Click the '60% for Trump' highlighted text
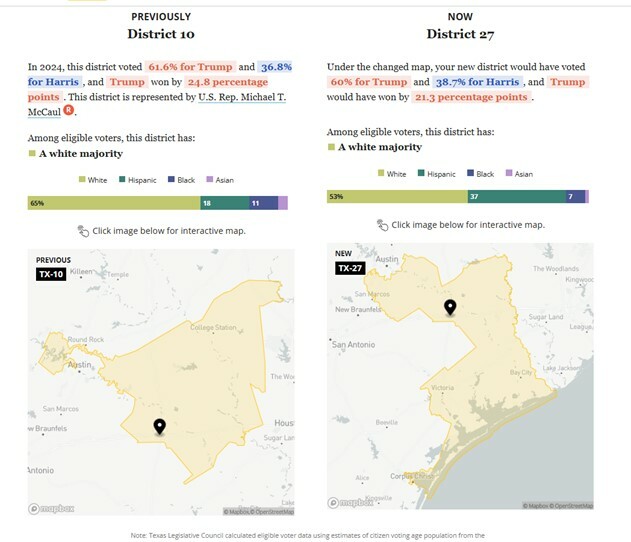The width and height of the screenshot is (631, 542). click(x=369, y=82)
